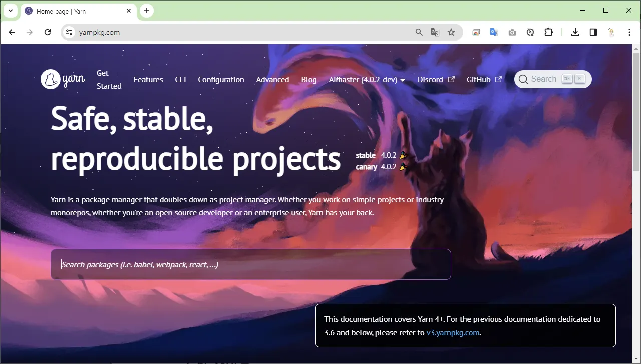Toggle the Chrome side panel
Screen dimensions: 641x364
(593, 32)
